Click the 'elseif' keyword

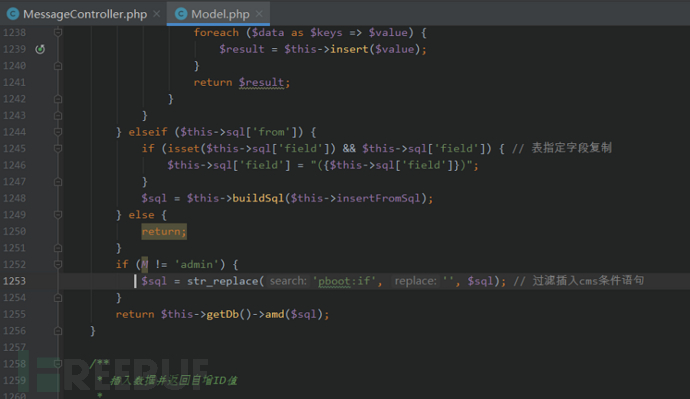148,132
